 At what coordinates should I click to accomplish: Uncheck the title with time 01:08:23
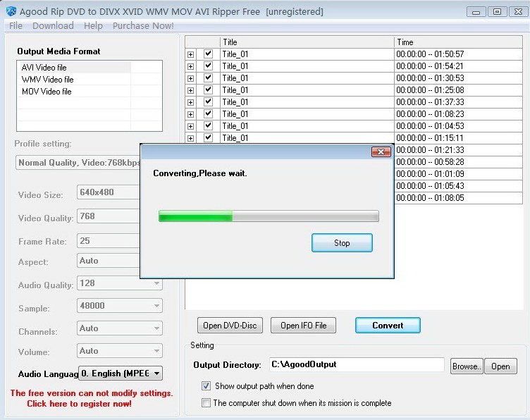pos(208,113)
